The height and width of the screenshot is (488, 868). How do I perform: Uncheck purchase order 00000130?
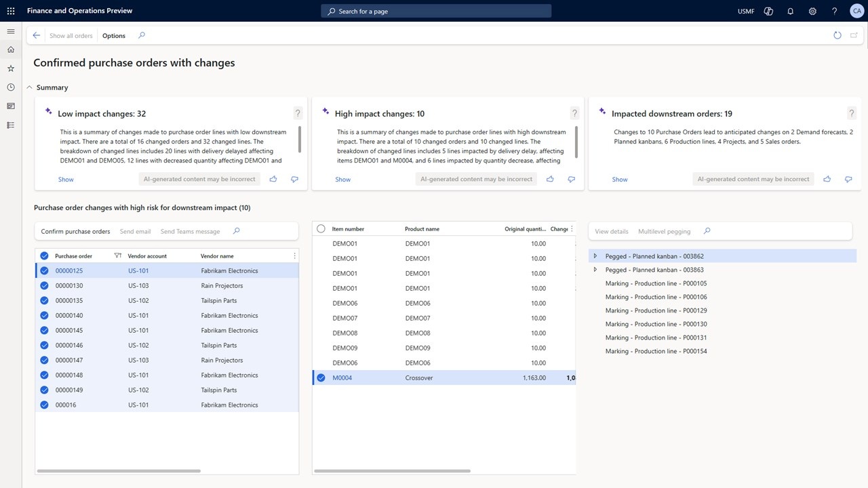tap(44, 286)
